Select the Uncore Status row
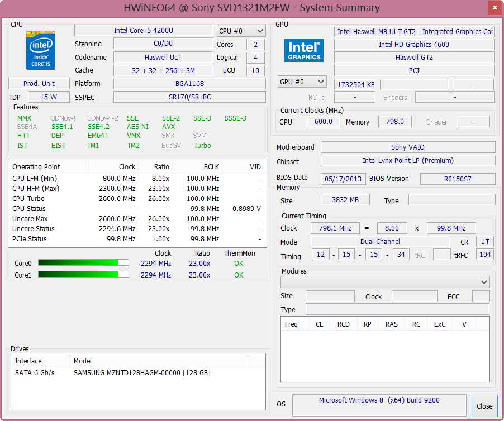Viewport: 504px width, 421px height. click(137, 228)
